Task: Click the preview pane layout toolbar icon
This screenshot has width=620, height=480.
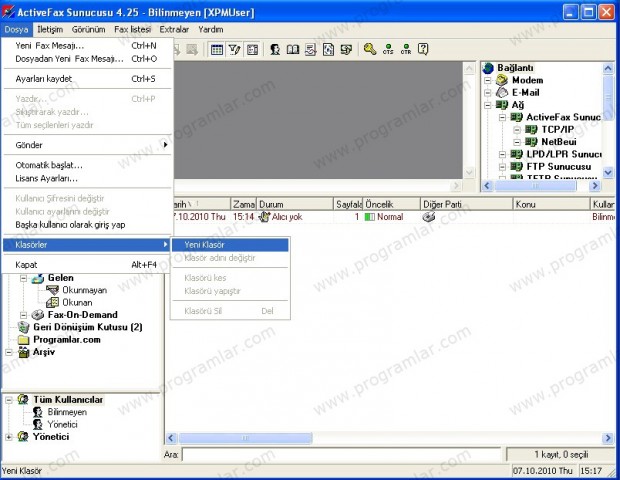Action: tap(252, 50)
